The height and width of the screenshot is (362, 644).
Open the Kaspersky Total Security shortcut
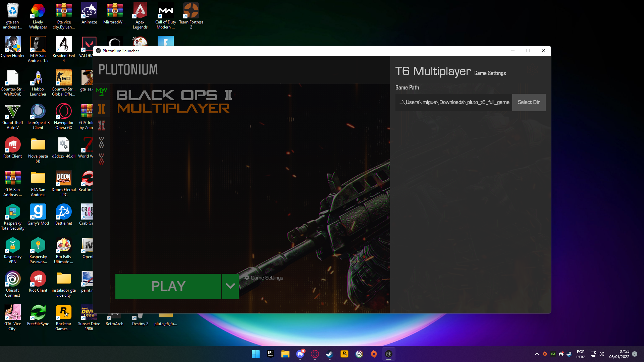pyautogui.click(x=12, y=217)
